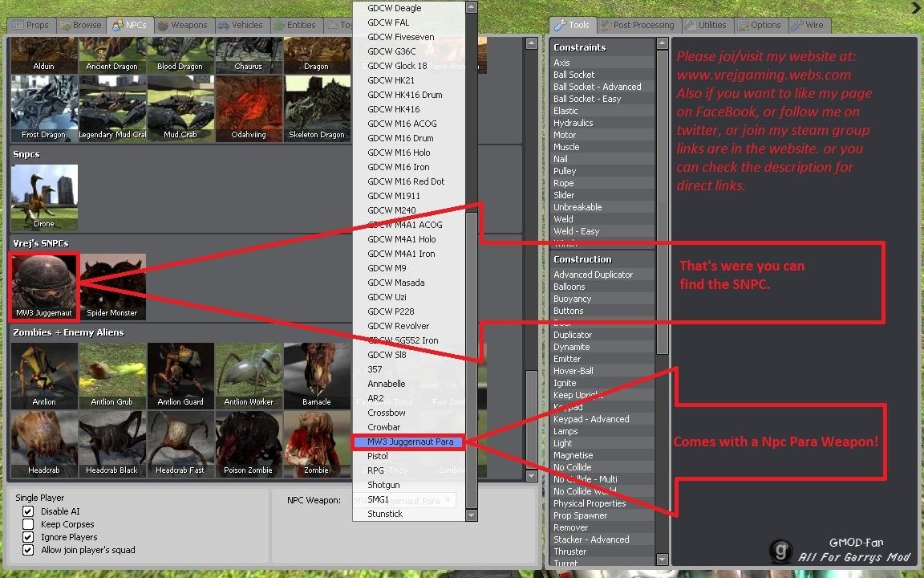Select the Physical Properties tool

pyautogui.click(x=603, y=503)
